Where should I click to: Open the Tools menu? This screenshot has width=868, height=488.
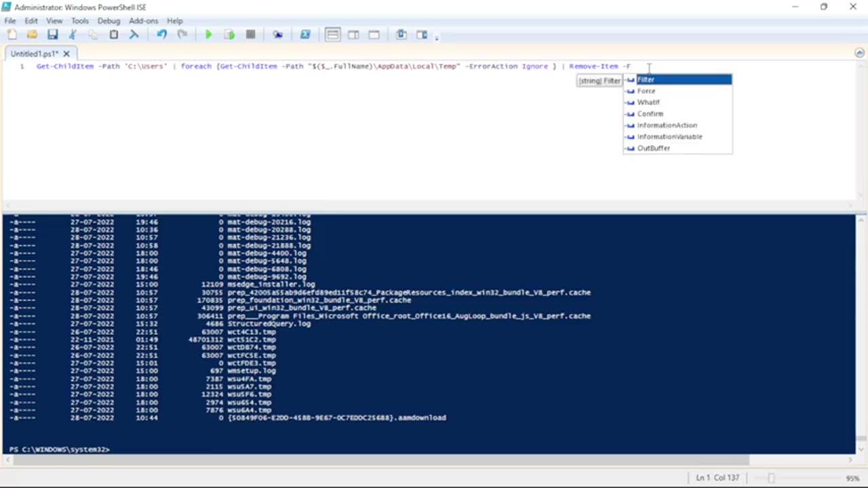80,21
